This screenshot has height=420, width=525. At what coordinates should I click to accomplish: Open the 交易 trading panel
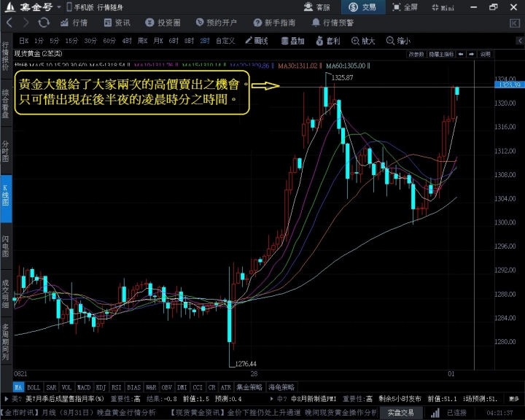(362, 7)
